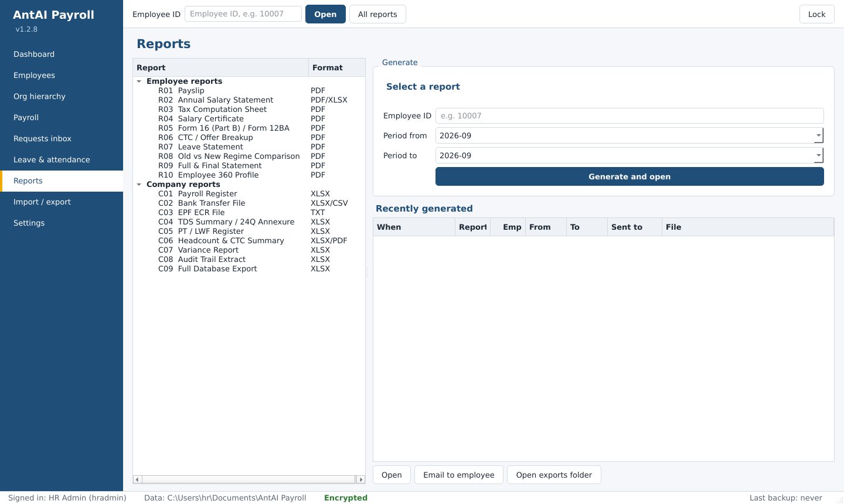Focus the Employee ID field in Generate panel

click(x=629, y=115)
